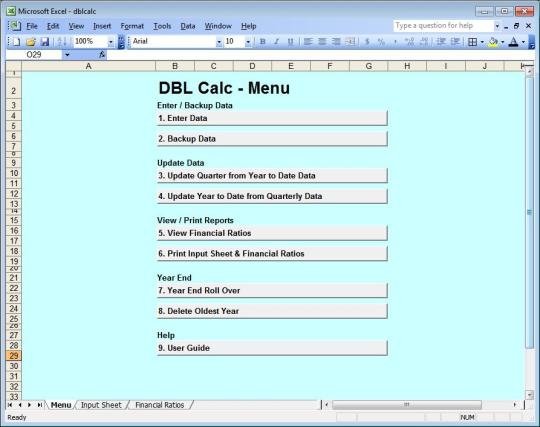Select row header 29
The width and height of the screenshot is (540, 427).
coord(14,356)
